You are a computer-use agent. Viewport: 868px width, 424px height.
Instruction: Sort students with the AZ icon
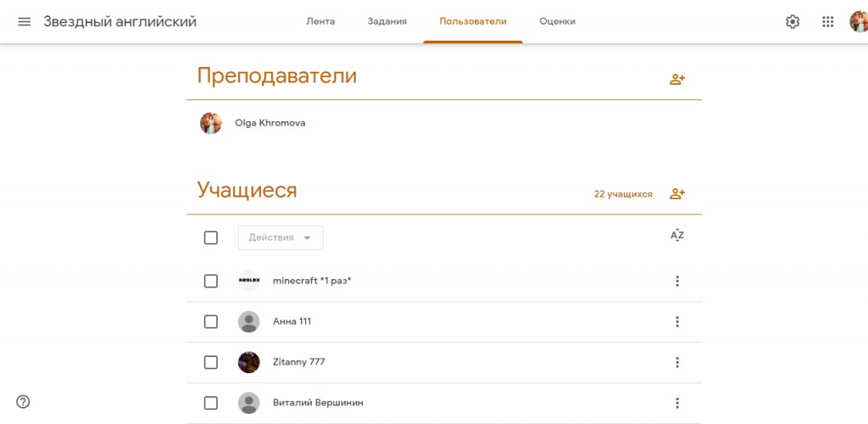pyautogui.click(x=677, y=235)
